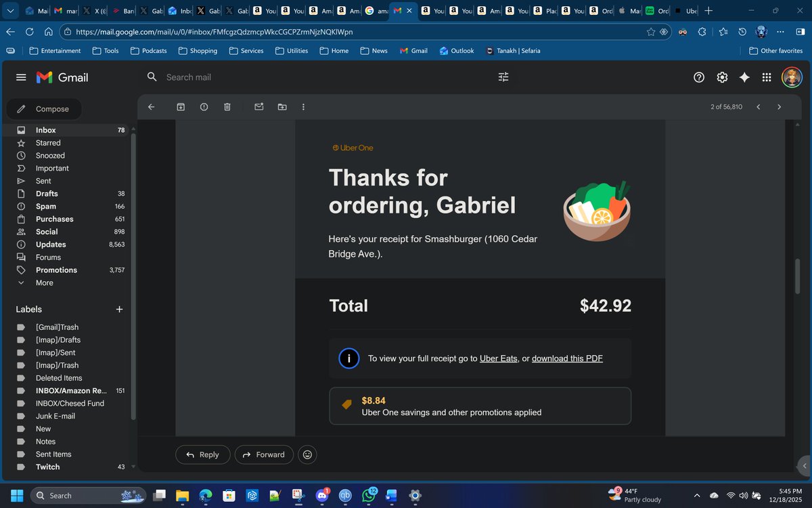The height and width of the screenshot is (508, 812).
Task: Click the Windows taskbar Search box
Action: tap(89, 496)
